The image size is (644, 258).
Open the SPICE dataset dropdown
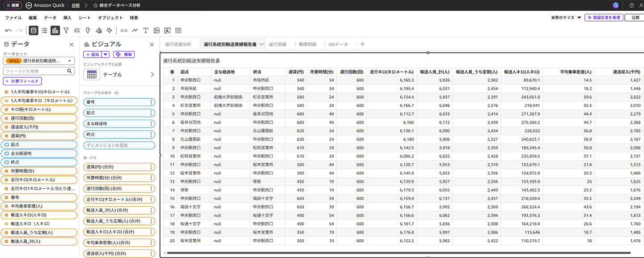pyautogui.click(x=39, y=61)
